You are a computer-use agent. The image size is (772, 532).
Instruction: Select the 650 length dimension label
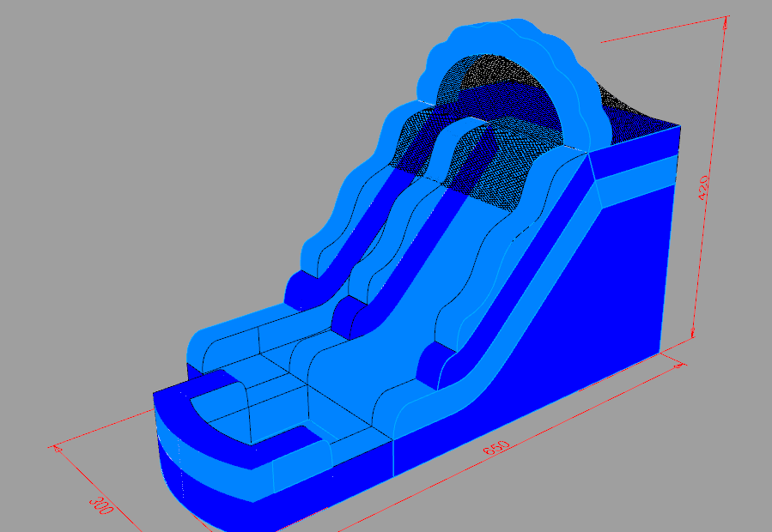pyautogui.click(x=496, y=447)
